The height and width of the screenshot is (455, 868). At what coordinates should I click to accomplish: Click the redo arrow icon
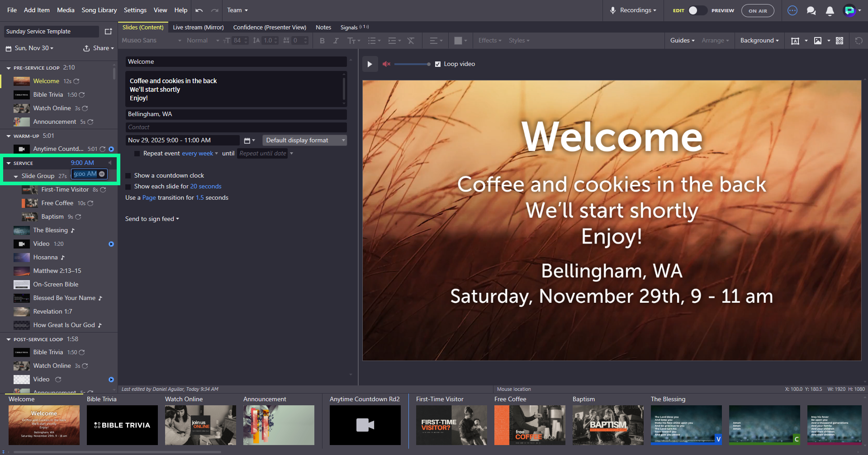(x=215, y=10)
